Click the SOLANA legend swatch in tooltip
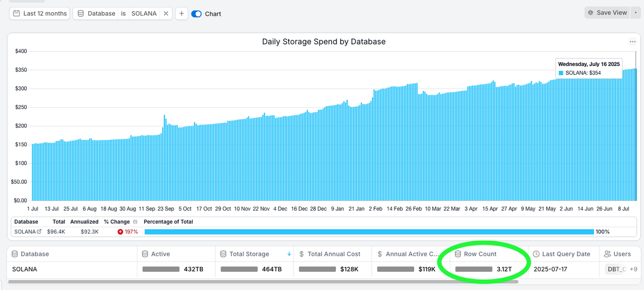This screenshot has height=290, width=644. tap(561, 72)
